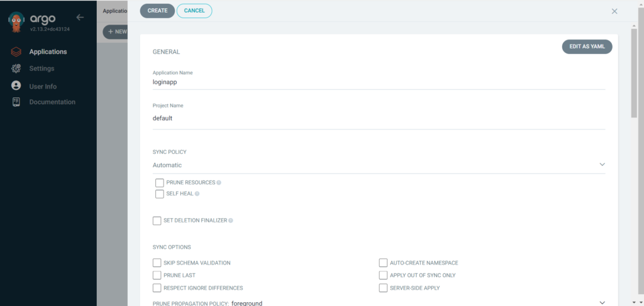Viewport: 644px width, 306px height.
Task: Click the GENERAL section heading
Action: 166,52
